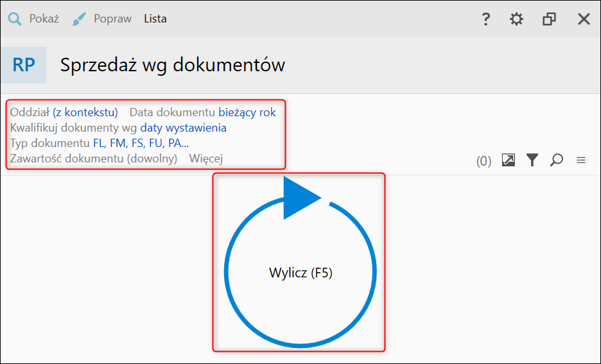601x364 pixels.
Task: Click the Pokaż magnifier icon
Action: point(15,19)
